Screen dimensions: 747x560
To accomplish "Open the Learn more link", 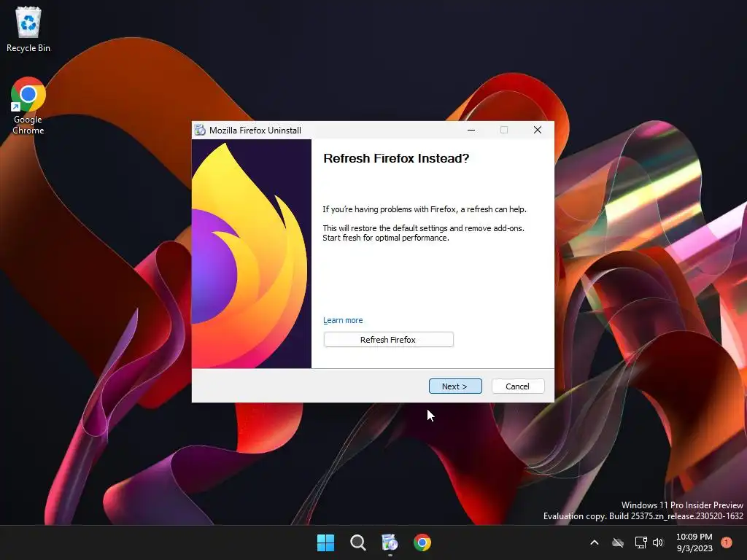I will [x=343, y=320].
